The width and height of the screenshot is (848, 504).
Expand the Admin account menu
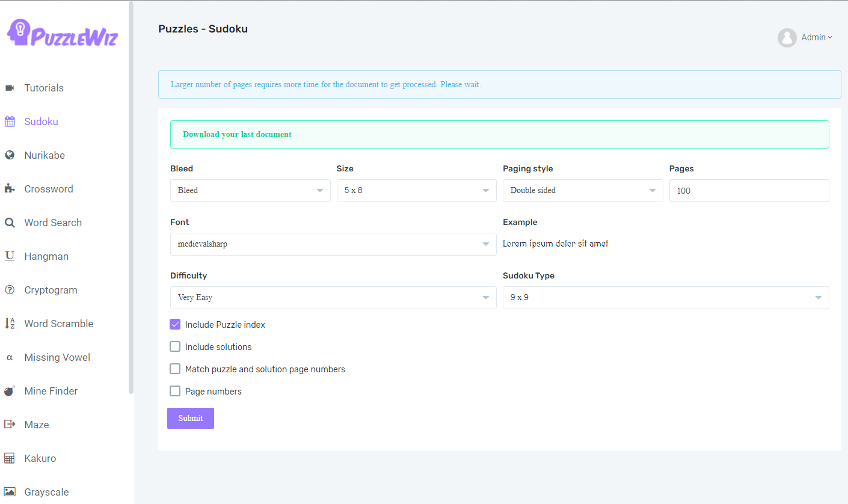coord(817,37)
